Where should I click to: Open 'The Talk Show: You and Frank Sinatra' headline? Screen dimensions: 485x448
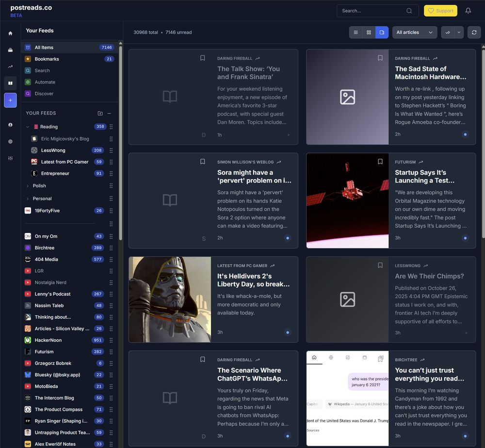pos(248,73)
